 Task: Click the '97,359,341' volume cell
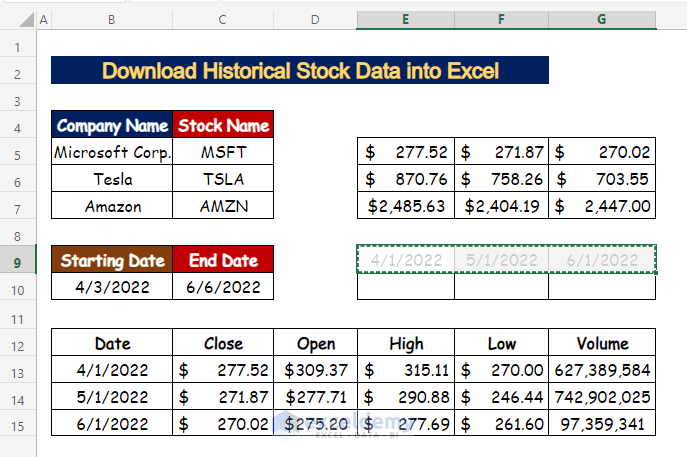tap(602, 423)
